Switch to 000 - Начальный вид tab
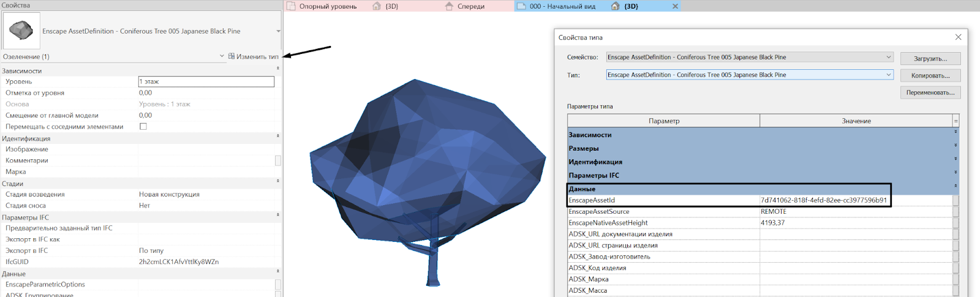The width and height of the screenshot is (980, 297). click(562, 6)
